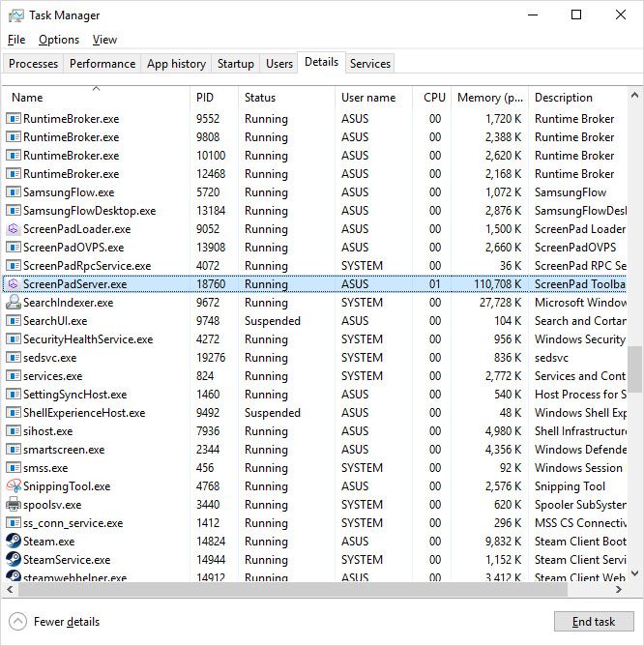Click the Snipping Tool description text
The height and width of the screenshot is (646, 644).
(x=570, y=486)
